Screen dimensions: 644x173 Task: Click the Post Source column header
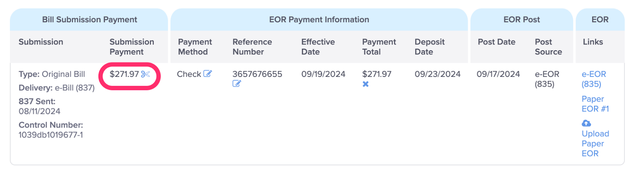click(548, 47)
